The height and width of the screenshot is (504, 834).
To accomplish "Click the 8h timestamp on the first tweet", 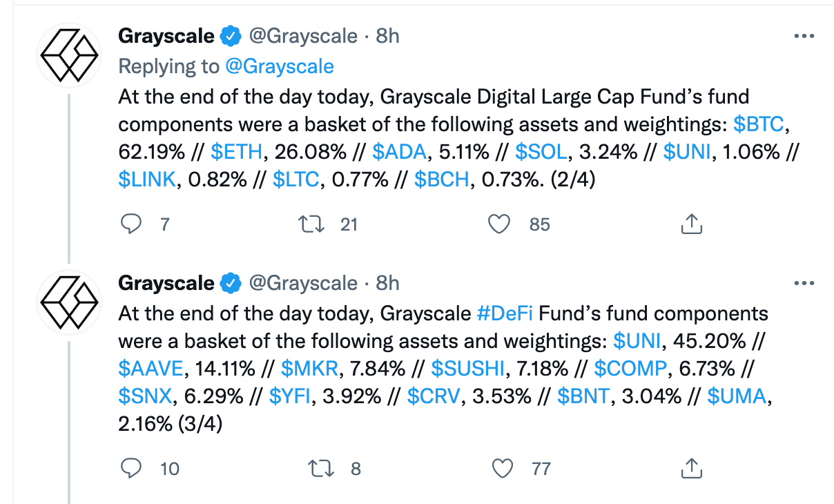I will [387, 35].
